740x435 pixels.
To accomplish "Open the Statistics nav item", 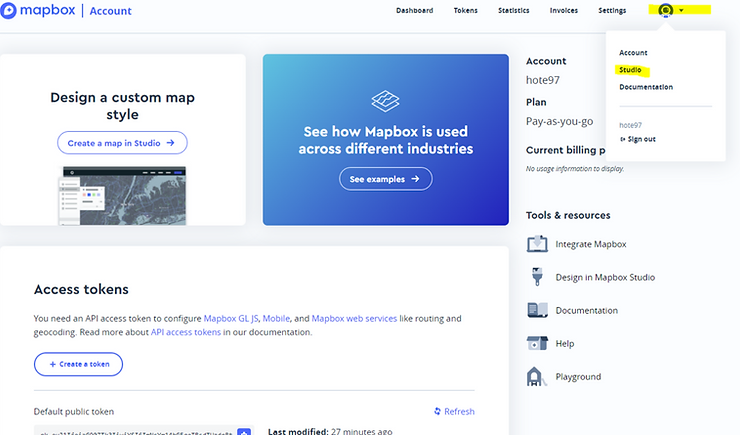I will point(513,10).
